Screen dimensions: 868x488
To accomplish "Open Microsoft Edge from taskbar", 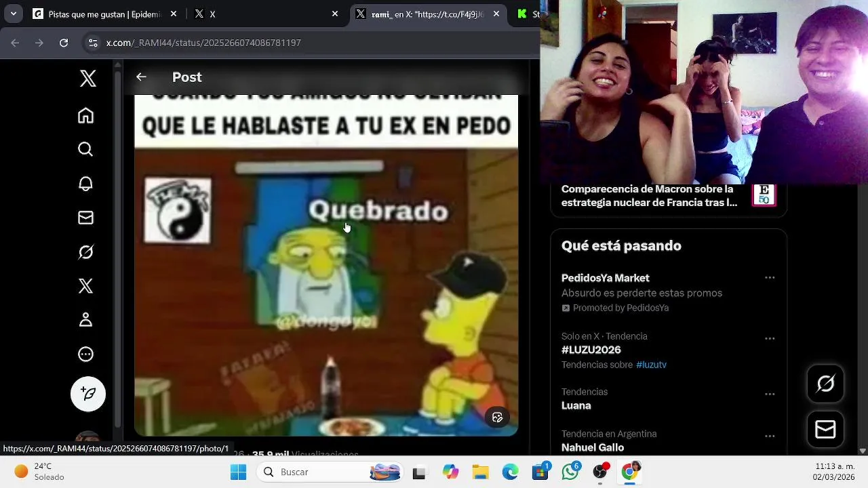I will (510, 472).
